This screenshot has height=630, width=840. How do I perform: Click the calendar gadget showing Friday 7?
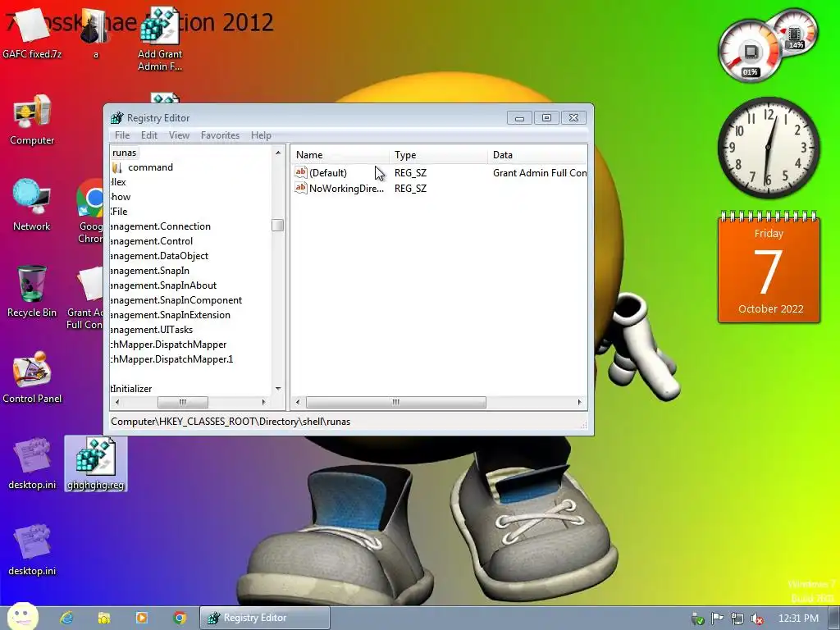point(769,267)
